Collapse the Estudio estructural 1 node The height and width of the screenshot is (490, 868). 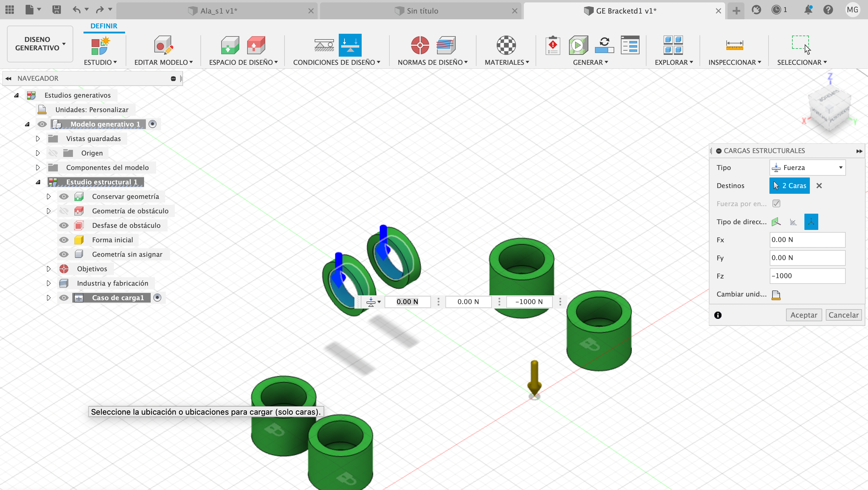click(38, 182)
